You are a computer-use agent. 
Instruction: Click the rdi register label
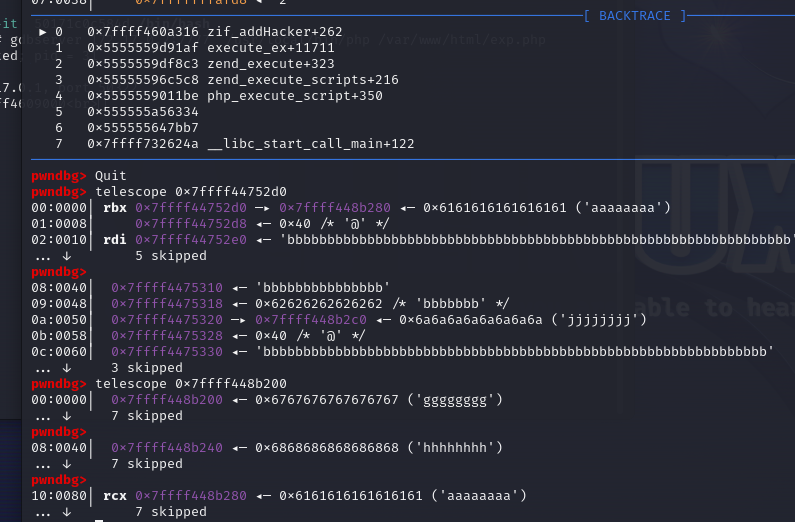point(115,240)
